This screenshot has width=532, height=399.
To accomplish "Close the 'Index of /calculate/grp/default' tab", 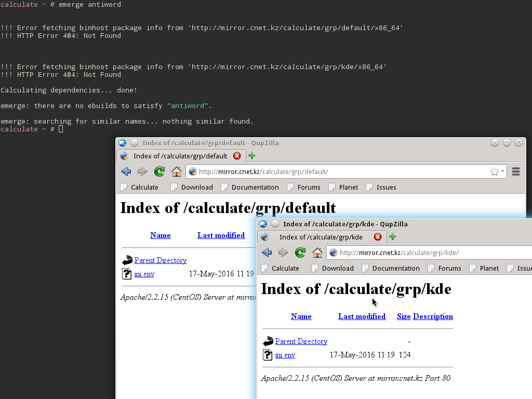I will [237, 156].
